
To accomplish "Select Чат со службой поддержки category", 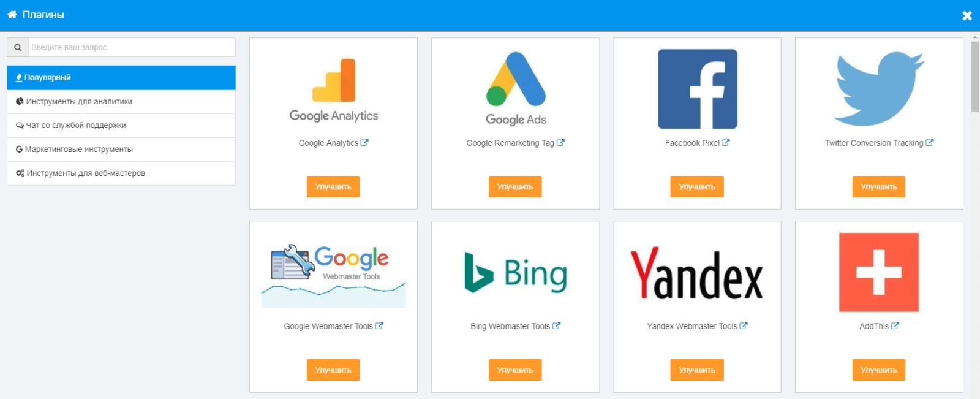I will [x=121, y=126].
